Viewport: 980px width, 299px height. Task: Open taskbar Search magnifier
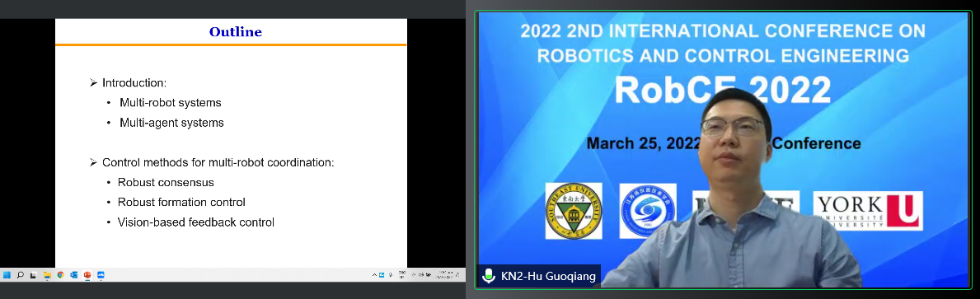pos(20,274)
